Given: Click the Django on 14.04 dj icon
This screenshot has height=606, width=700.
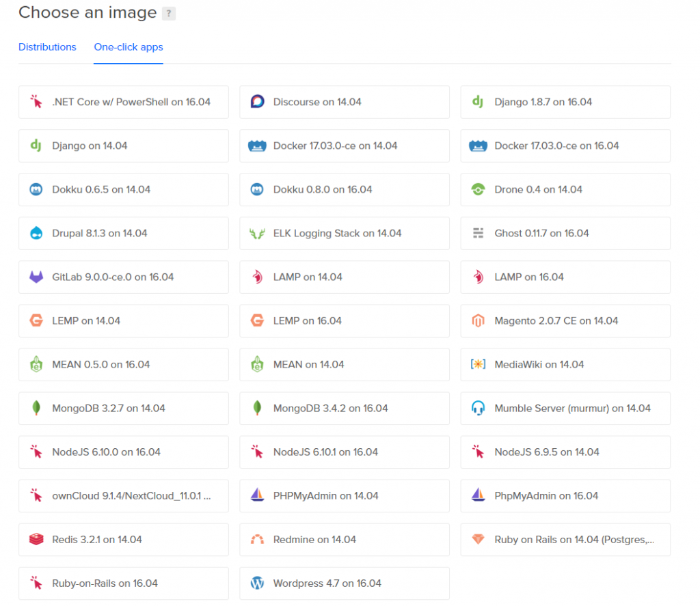Looking at the screenshot, I should coord(36,146).
